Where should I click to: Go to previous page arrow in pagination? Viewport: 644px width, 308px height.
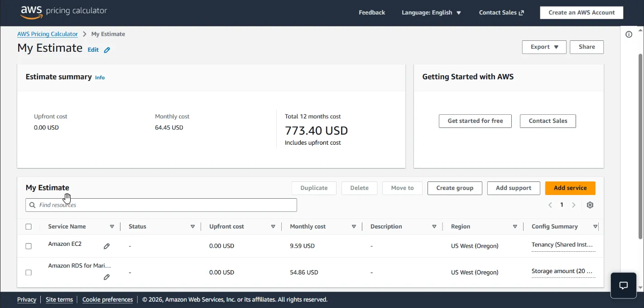550,205
